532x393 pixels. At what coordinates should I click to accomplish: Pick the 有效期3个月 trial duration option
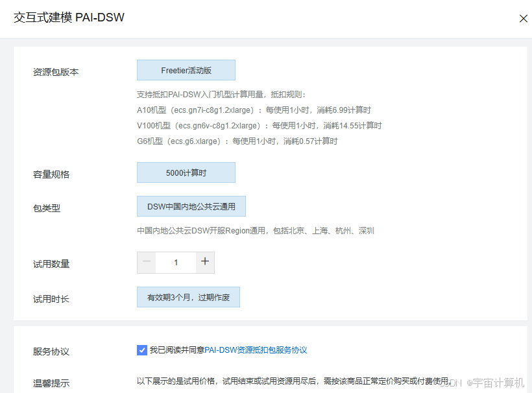[x=188, y=296]
